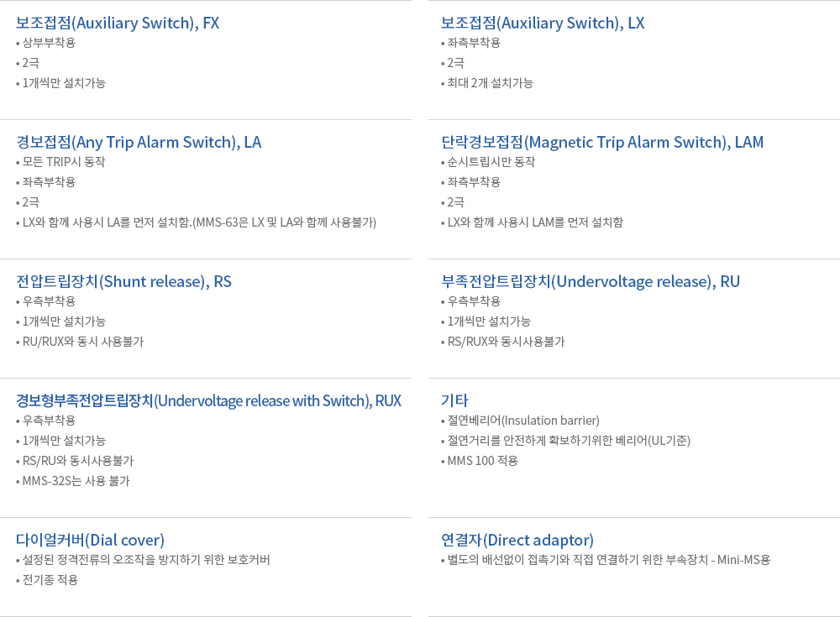Click the Auxiliary Switch LX heading
This screenshot has width=840, height=617.
click(x=543, y=23)
